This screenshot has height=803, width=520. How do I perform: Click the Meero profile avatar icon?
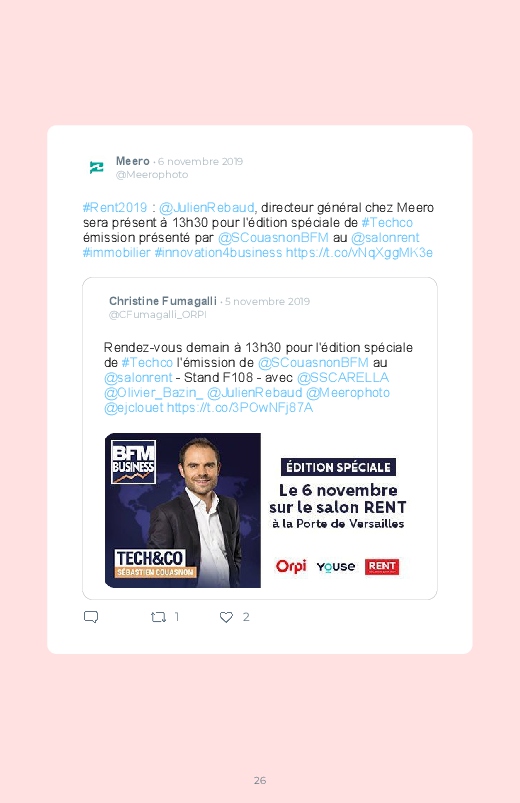[x=96, y=167]
